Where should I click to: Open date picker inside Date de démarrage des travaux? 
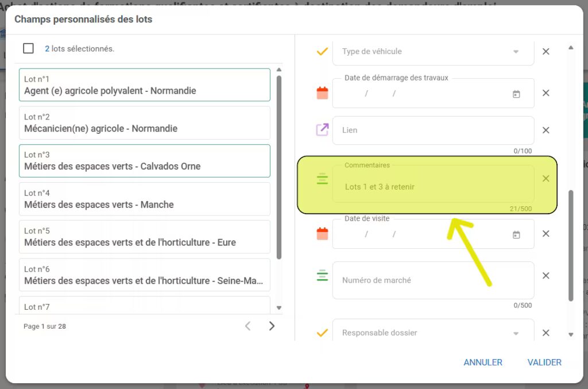point(516,93)
